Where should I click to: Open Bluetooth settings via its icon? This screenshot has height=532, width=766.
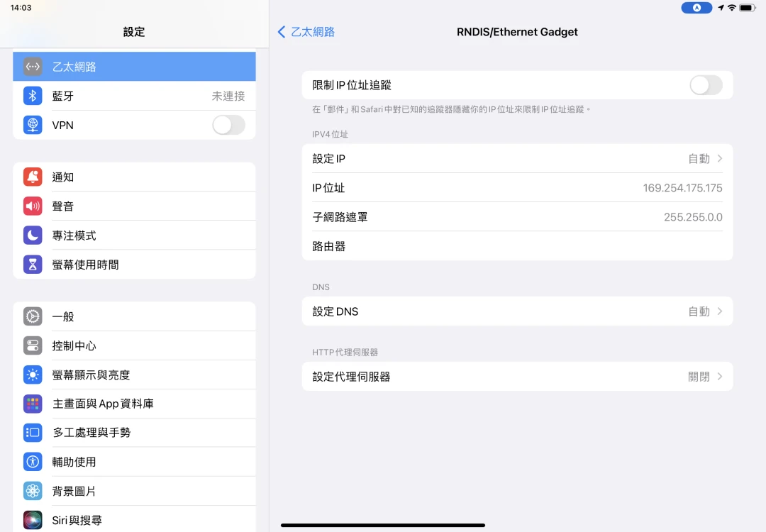(x=33, y=96)
